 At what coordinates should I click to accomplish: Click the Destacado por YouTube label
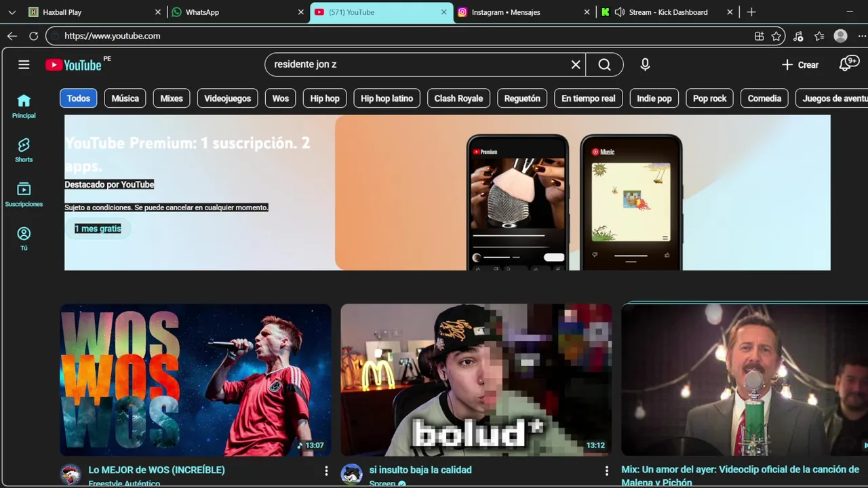tap(109, 184)
